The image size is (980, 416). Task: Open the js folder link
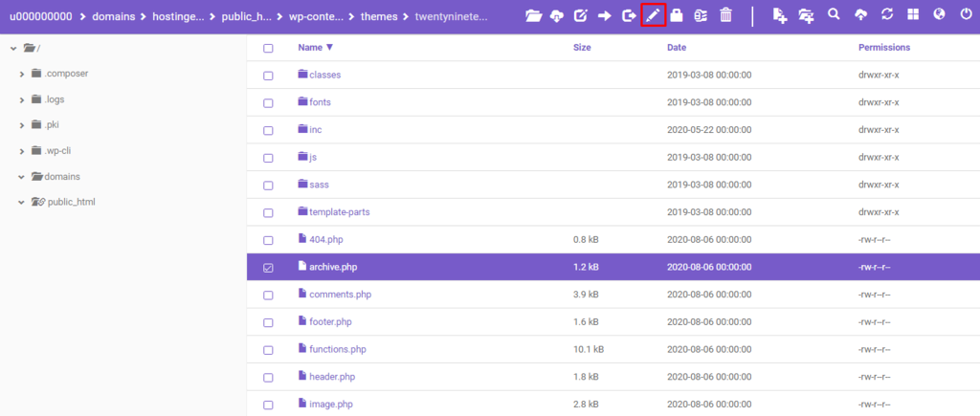[313, 158]
